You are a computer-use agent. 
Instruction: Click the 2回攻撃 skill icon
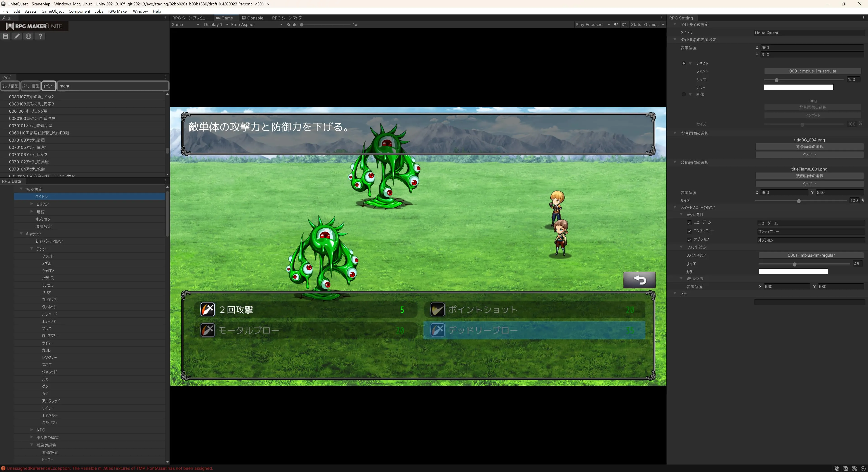click(208, 310)
